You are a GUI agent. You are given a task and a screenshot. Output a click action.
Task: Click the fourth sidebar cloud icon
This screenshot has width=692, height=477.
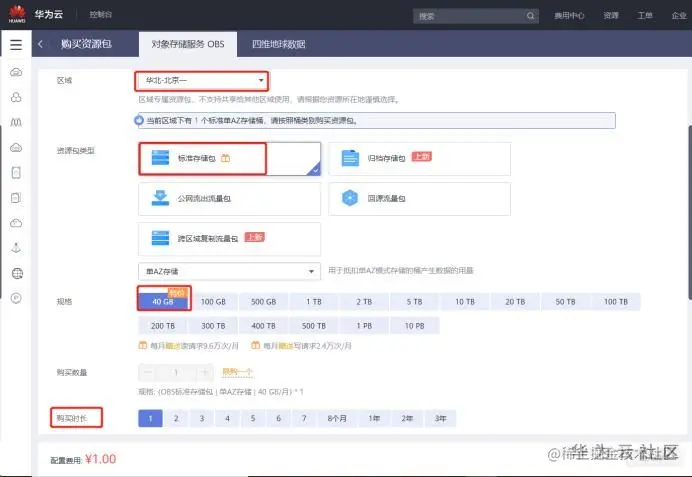click(16, 147)
